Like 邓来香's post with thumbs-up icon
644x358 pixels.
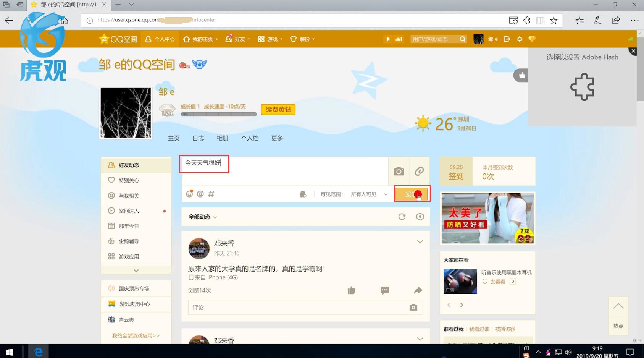tap(351, 290)
